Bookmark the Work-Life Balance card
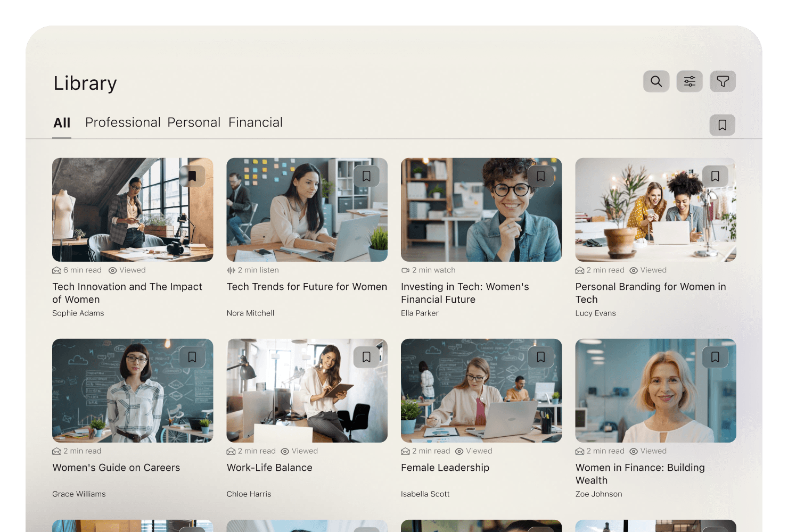The height and width of the screenshot is (532, 788). tap(366, 357)
